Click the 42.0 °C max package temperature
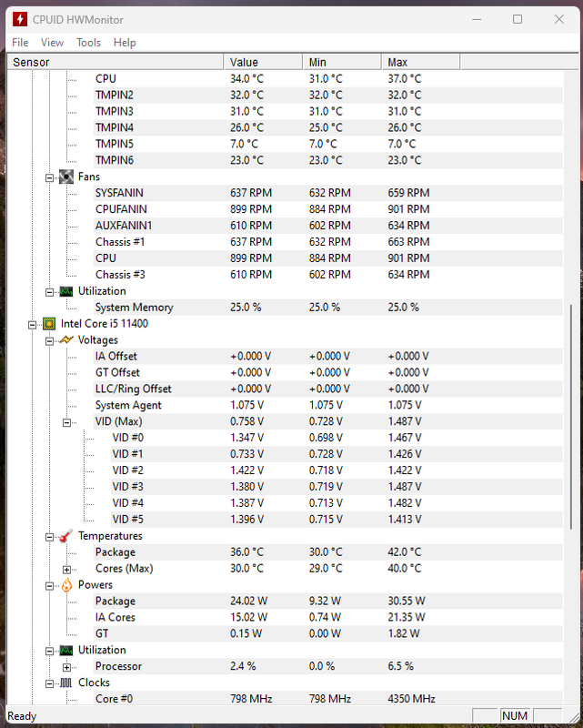583x728 pixels. click(x=405, y=552)
